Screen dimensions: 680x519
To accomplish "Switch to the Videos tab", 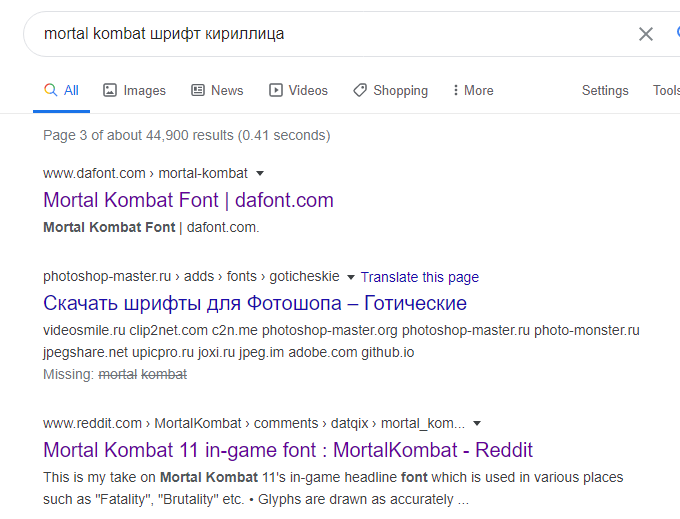I will pyautogui.click(x=298, y=90).
